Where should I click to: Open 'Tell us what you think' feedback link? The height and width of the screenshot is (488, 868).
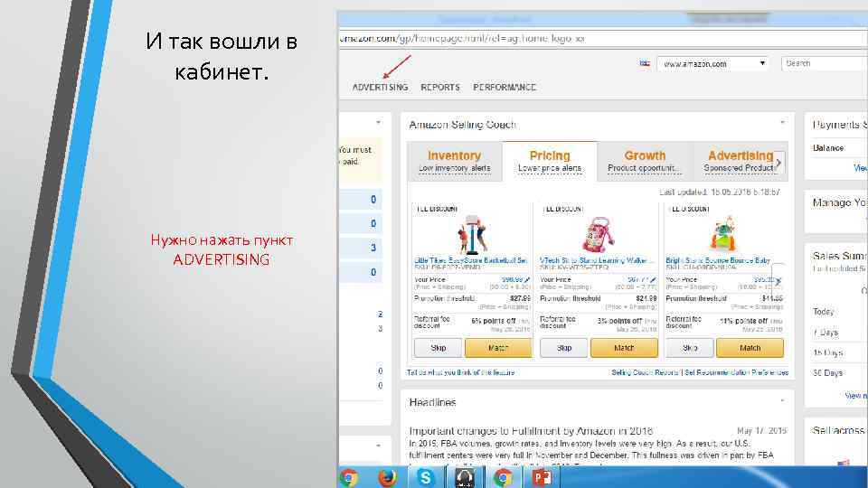460,372
